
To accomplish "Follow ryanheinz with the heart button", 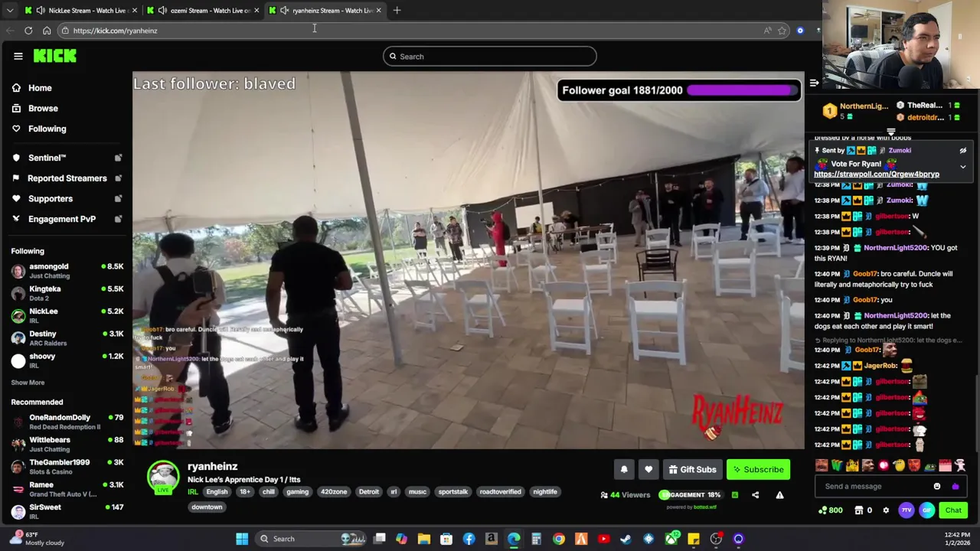I will (x=648, y=470).
